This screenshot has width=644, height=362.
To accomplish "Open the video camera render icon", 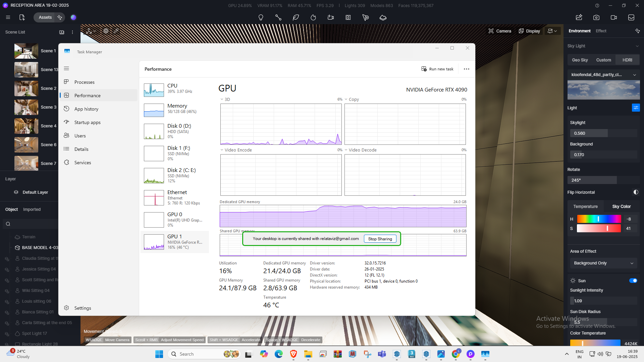I will (614, 17).
